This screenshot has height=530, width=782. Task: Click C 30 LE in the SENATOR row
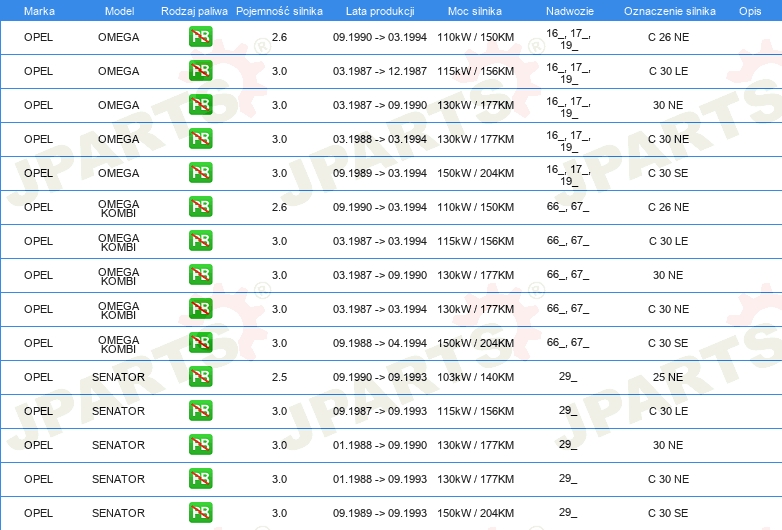pyautogui.click(x=668, y=411)
